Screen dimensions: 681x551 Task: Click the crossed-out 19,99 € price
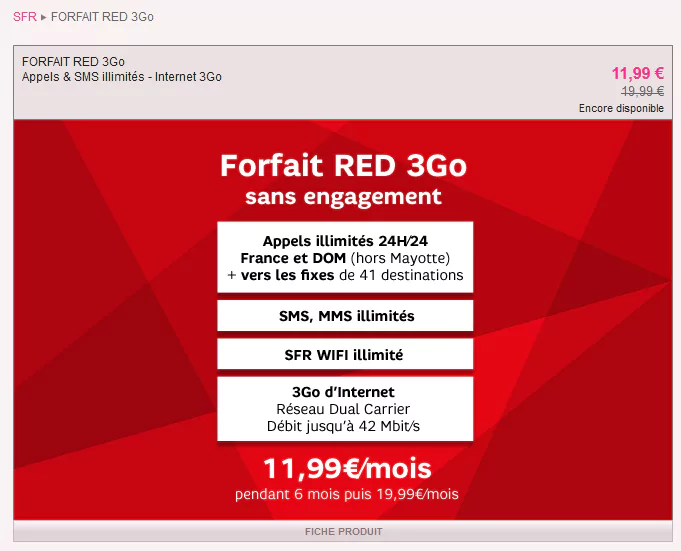(642, 91)
